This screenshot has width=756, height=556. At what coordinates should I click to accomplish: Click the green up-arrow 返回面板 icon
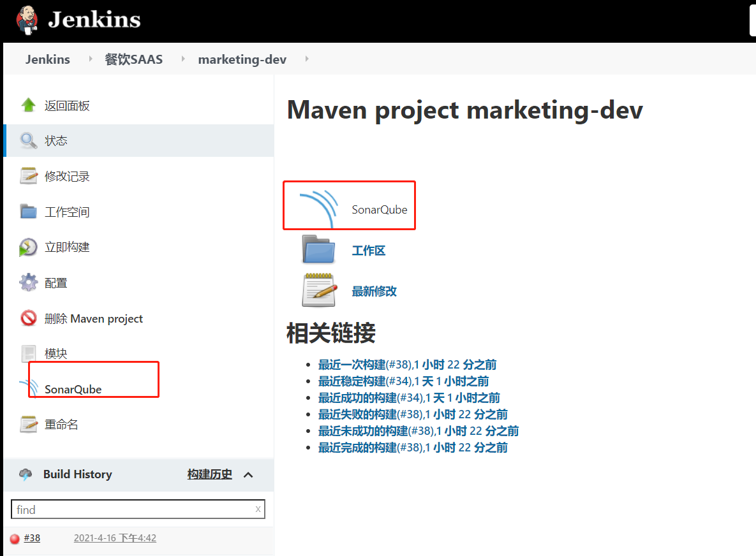point(29,105)
